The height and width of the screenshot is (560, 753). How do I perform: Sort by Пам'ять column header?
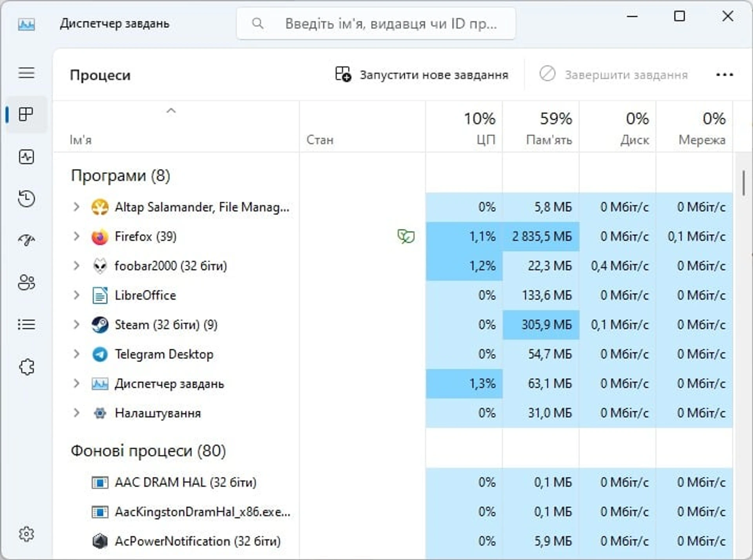click(541, 127)
